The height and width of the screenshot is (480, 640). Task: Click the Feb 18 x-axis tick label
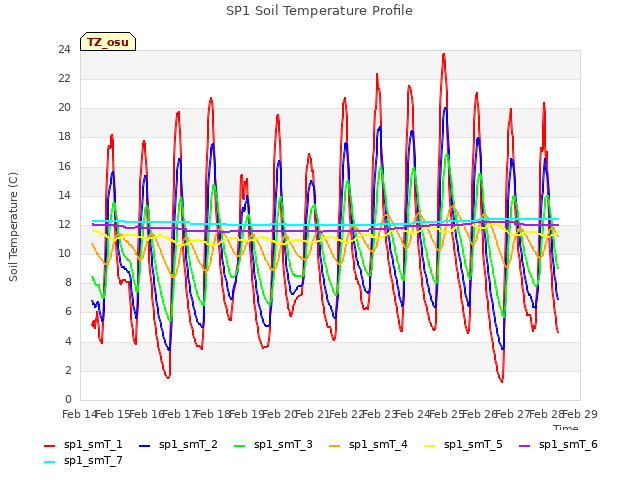[213, 414]
